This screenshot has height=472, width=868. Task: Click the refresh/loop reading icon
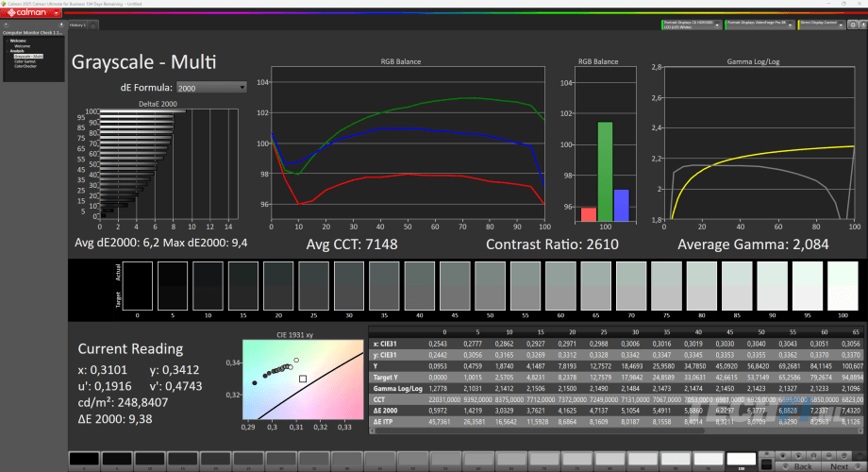(x=844, y=456)
